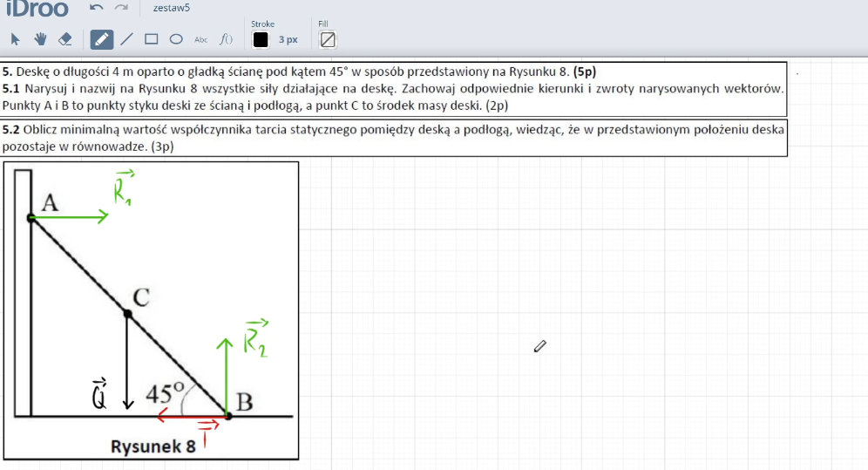
Task: Select the rectangle shape tool
Action: click(x=151, y=39)
